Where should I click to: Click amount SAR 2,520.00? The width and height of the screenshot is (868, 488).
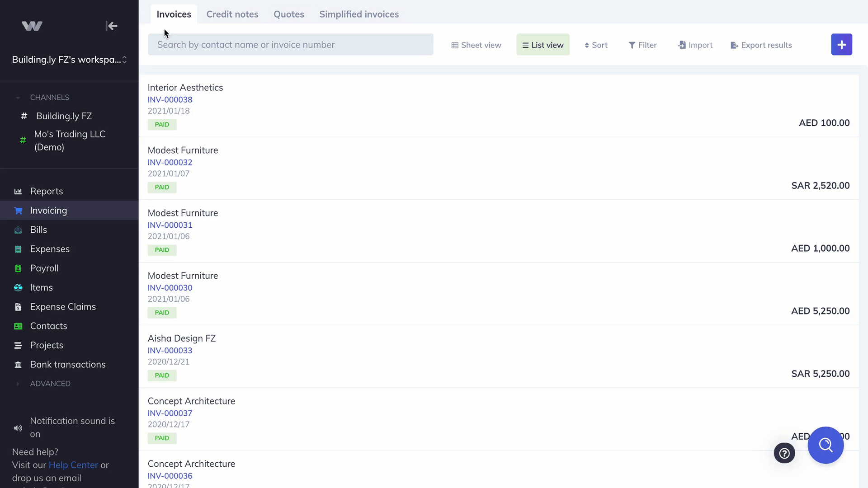pyautogui.click(x=821, y=186)
